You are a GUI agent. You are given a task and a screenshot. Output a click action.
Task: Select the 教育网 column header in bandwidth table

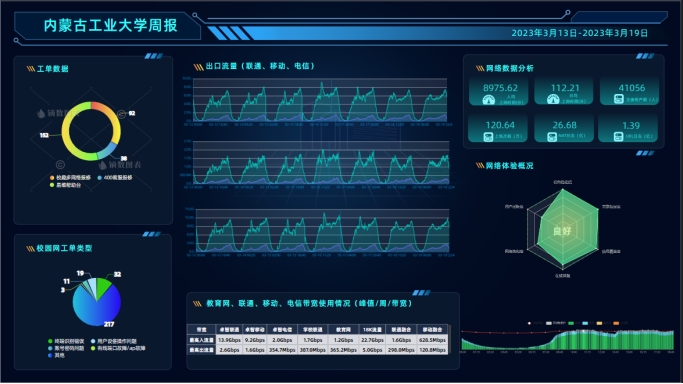click(x=343, y=330)
